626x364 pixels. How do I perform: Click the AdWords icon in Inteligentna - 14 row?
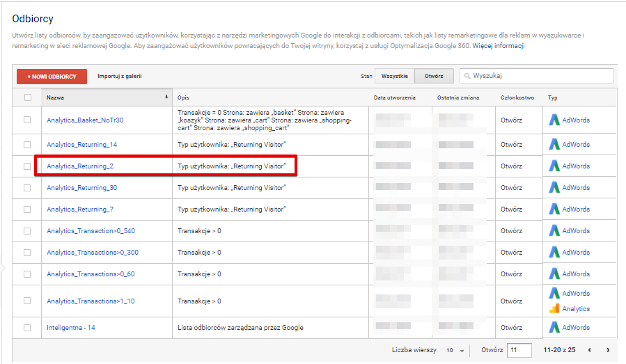554,327
